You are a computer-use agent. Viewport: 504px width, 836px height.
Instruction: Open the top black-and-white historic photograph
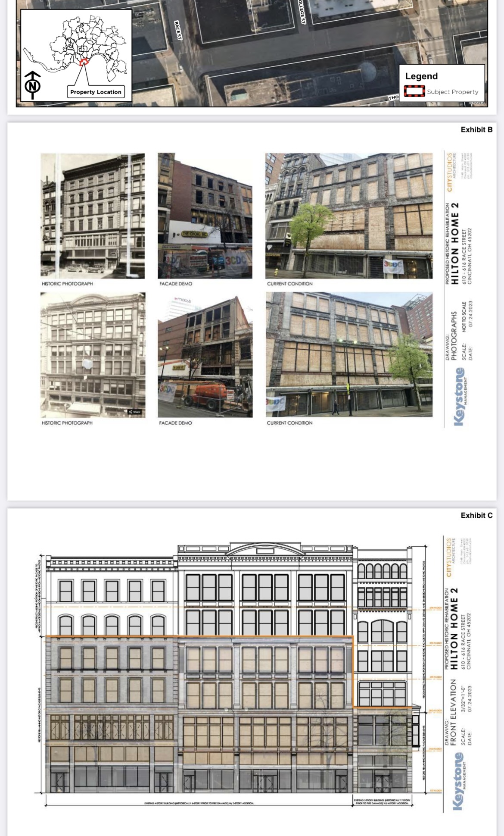pos(93,216)
